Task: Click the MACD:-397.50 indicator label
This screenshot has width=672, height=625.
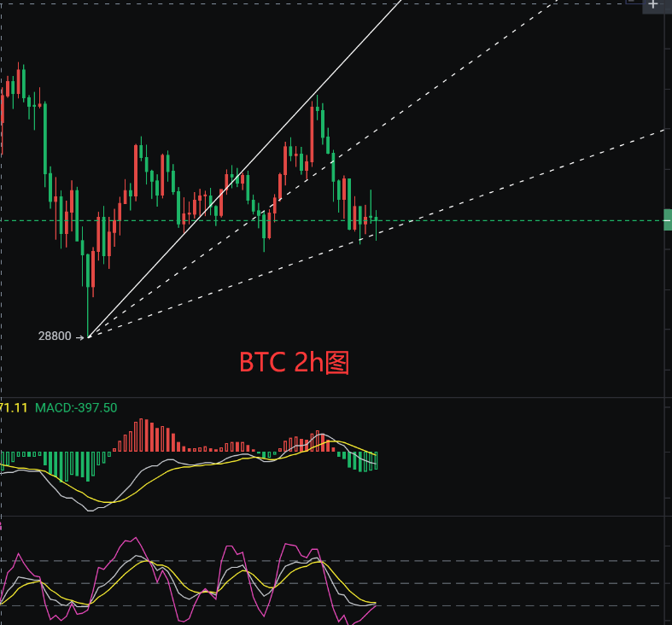Action: [76, 407]
